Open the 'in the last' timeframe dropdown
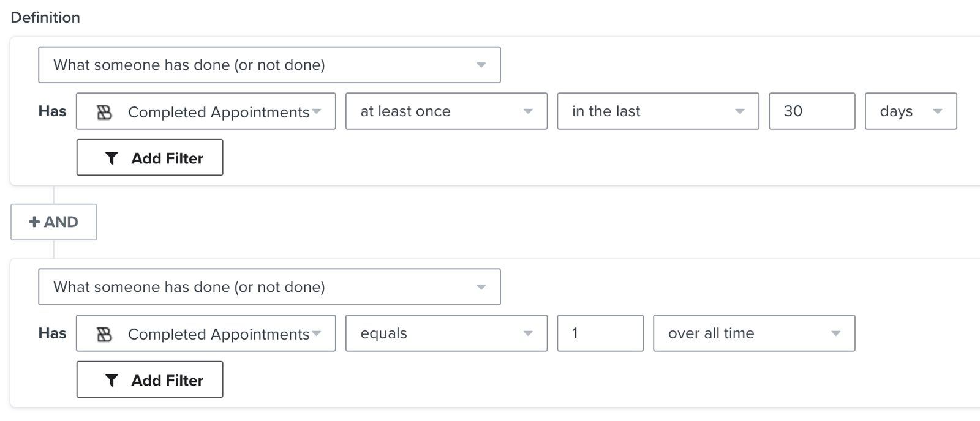This screenshot has height=421, width=980. 658,111
